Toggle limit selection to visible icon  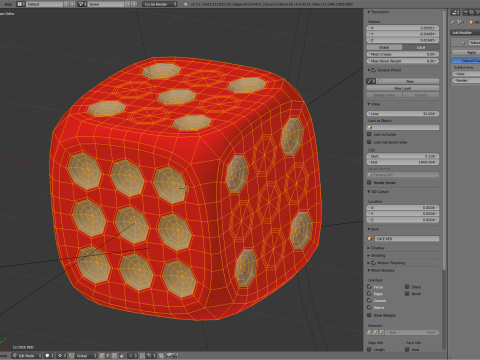point(122,356)
